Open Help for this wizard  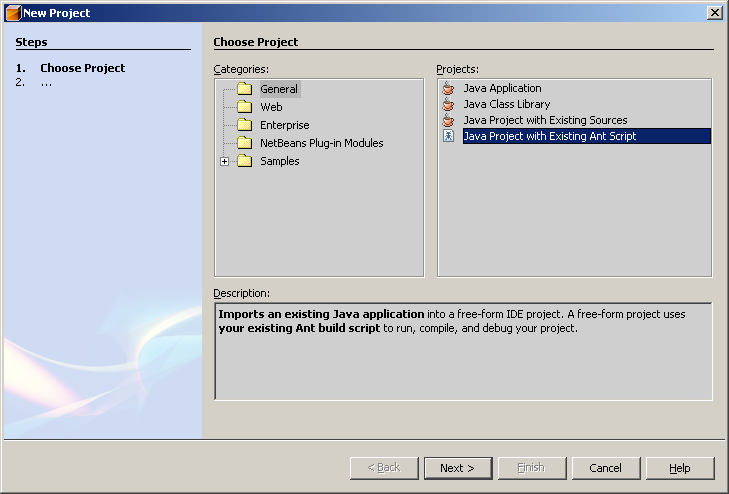(680, 468)
